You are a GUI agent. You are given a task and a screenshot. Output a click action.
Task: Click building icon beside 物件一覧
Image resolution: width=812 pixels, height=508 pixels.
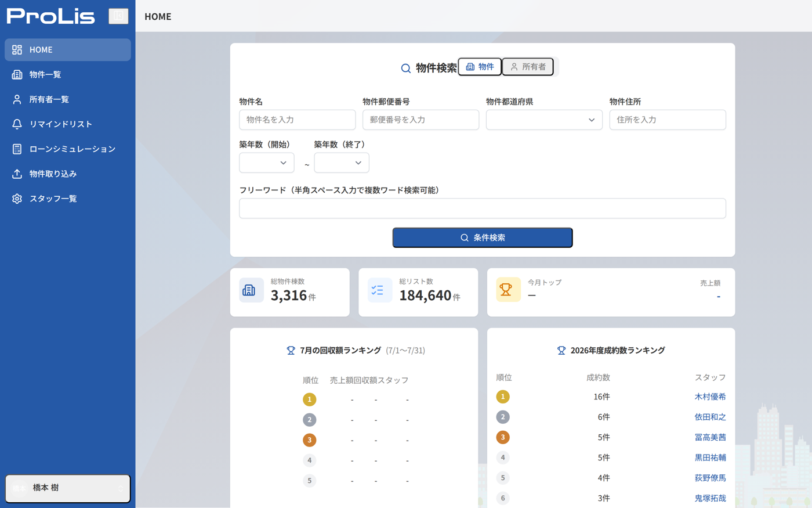[17, 75]
